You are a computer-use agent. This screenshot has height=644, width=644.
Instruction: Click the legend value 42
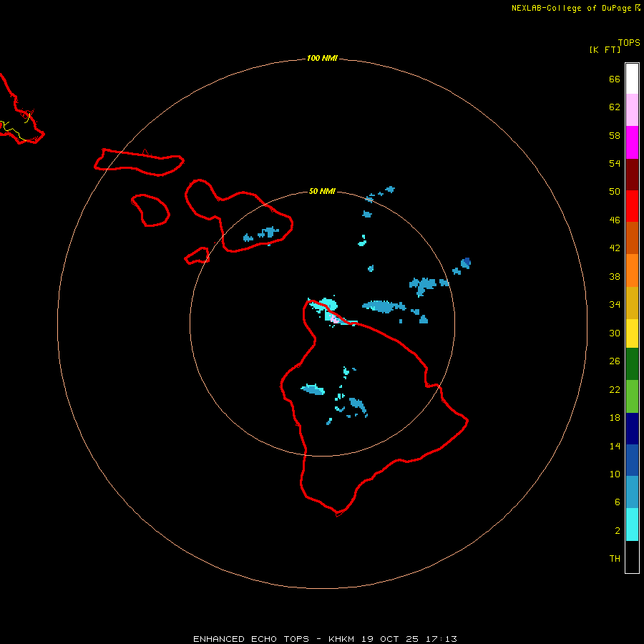(x=615, y=248)
